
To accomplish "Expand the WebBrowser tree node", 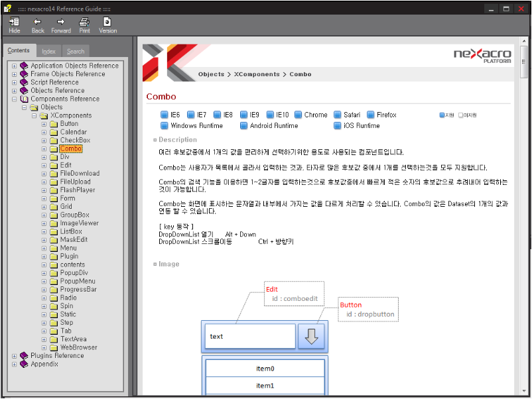I will pyautogui.click(x=44, y=347).
